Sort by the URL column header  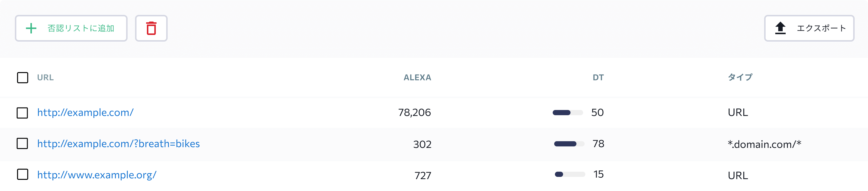pos(46,78)
